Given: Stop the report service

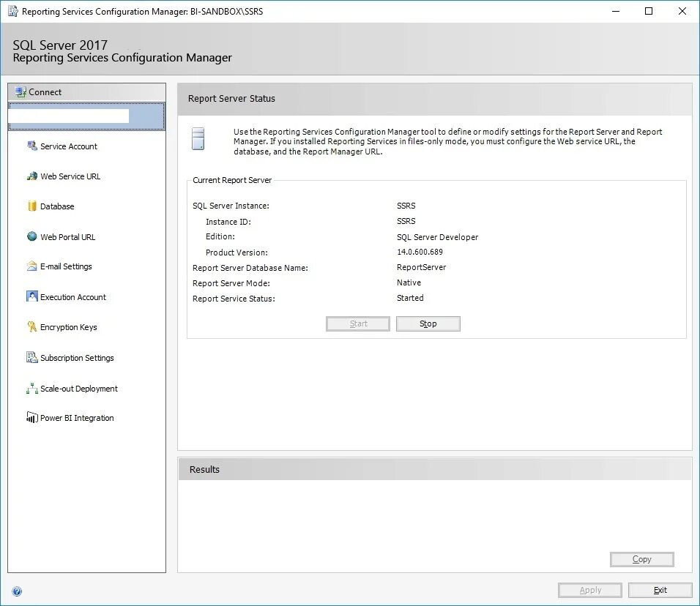Looking at the screenshot, I should [428, 323].
